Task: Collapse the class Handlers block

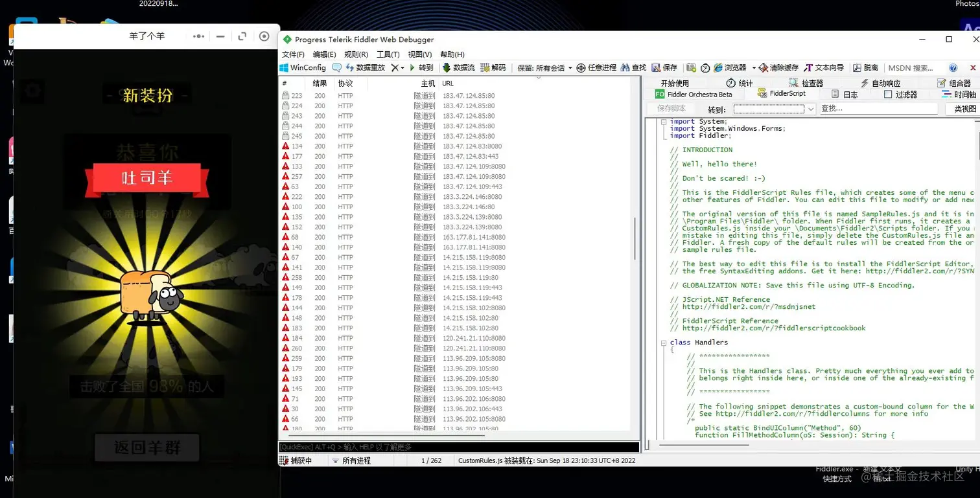Action: [664, 343]
